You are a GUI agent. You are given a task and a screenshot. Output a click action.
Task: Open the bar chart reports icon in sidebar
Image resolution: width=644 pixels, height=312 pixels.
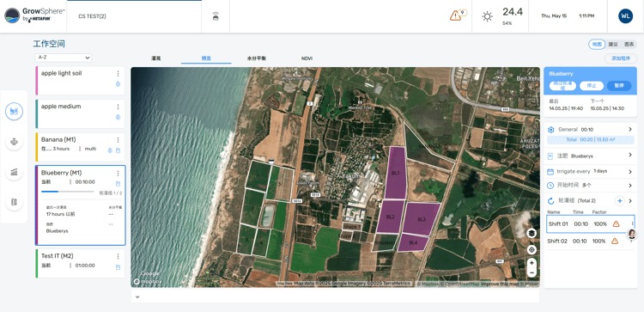point(14,172)
